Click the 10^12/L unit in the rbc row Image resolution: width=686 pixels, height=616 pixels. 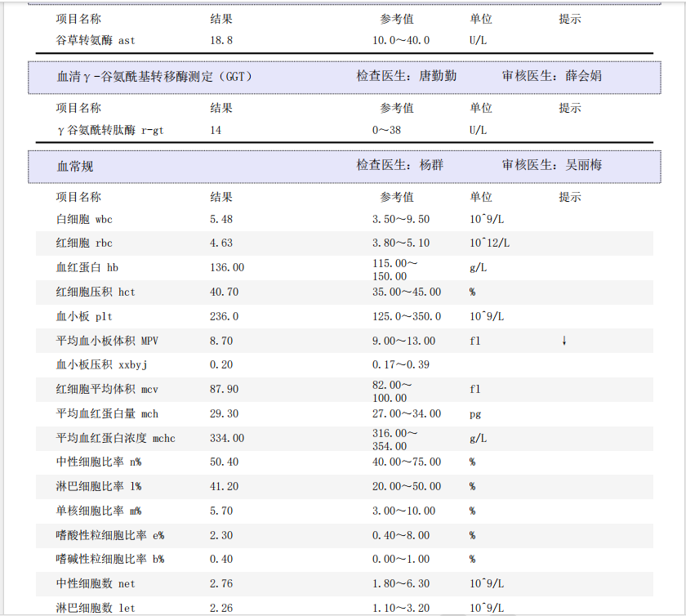click(x=489, y=243)
